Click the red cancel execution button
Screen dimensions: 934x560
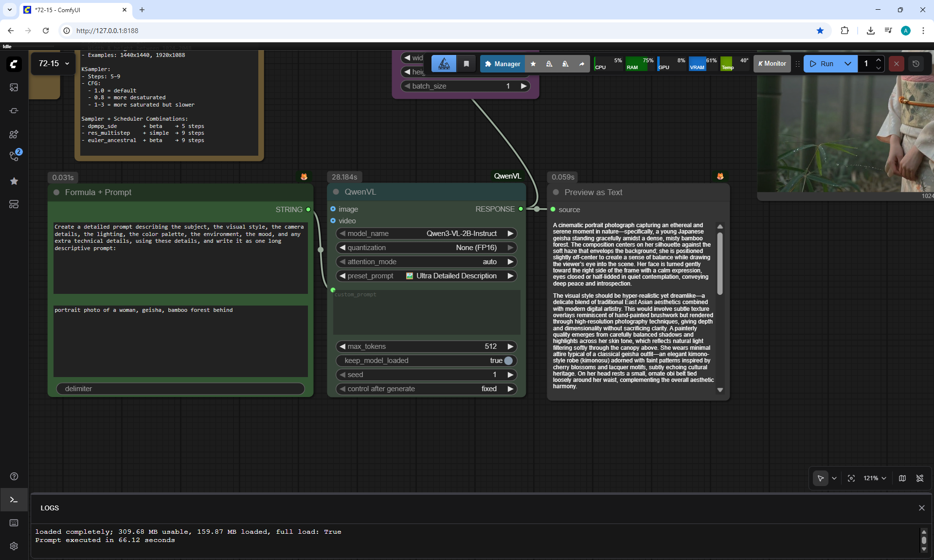[897, 64]
